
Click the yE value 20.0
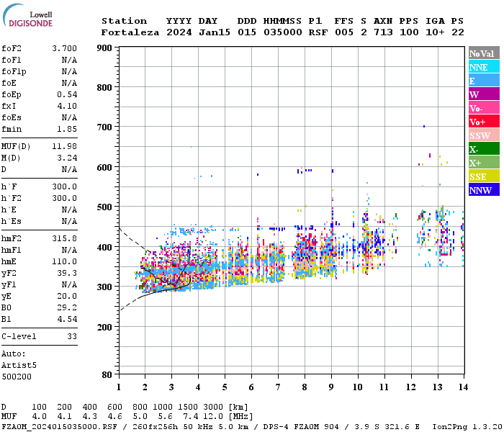pos(67,297)
